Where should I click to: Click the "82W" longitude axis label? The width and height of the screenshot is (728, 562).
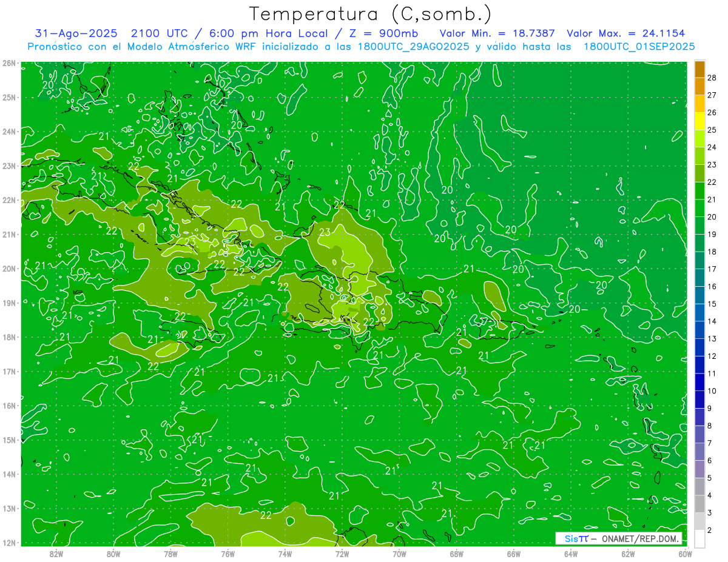click(56, 553)
